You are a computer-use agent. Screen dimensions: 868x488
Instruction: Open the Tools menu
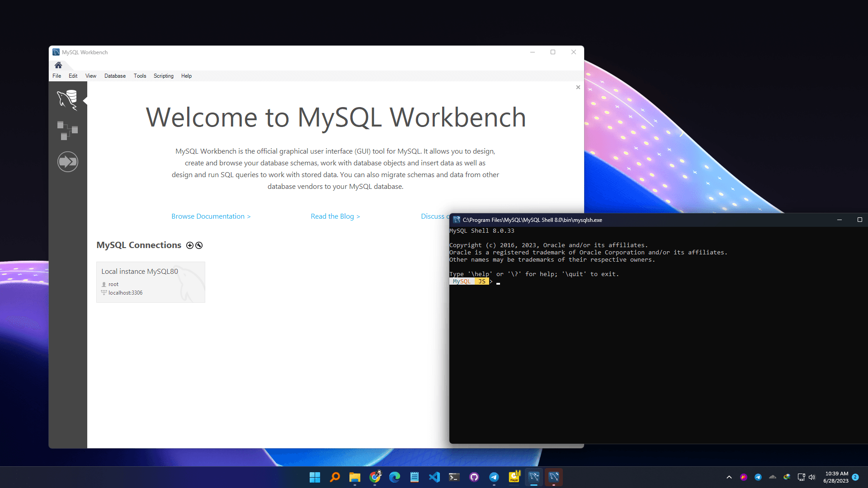click(x=140, y=76)
